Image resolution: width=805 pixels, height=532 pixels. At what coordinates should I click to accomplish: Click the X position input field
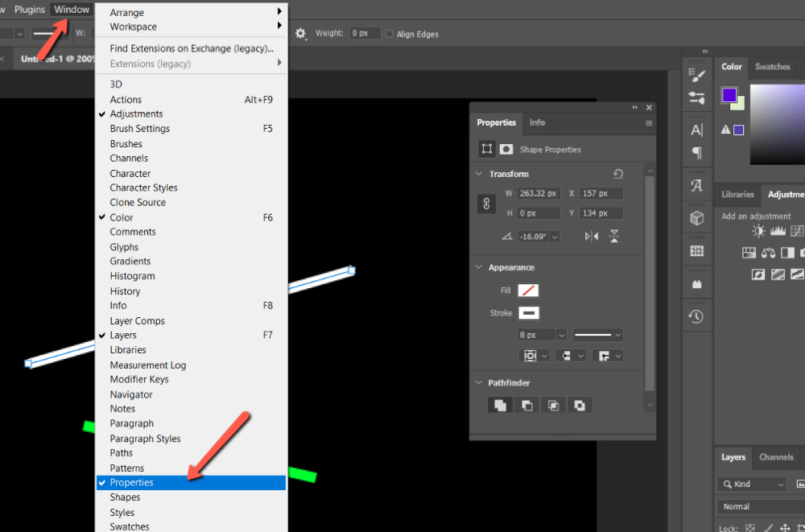pos(601,194)
